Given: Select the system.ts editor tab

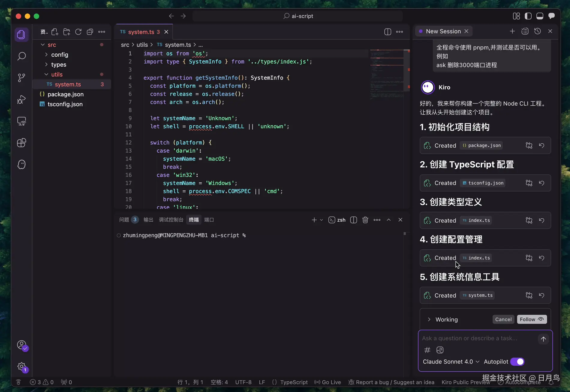Looking at the screenshot, I should (144, 32).
